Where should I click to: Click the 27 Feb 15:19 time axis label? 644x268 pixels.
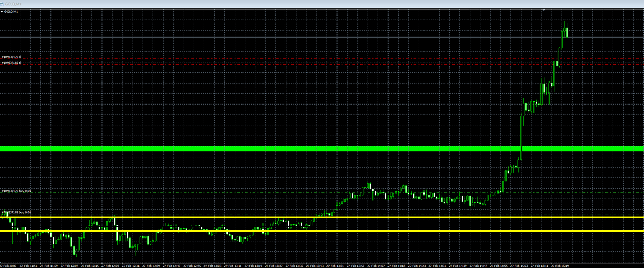(560, 265)
